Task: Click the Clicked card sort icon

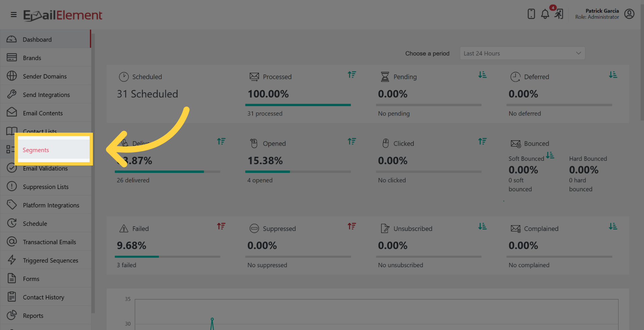Action: [x=482, y=141]
